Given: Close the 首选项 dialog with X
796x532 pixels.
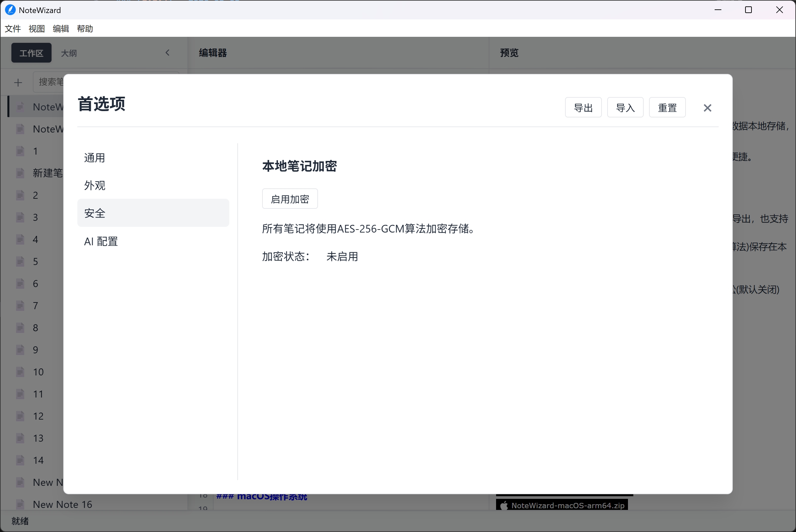Looking at the screenshot, I should [707, 108].
